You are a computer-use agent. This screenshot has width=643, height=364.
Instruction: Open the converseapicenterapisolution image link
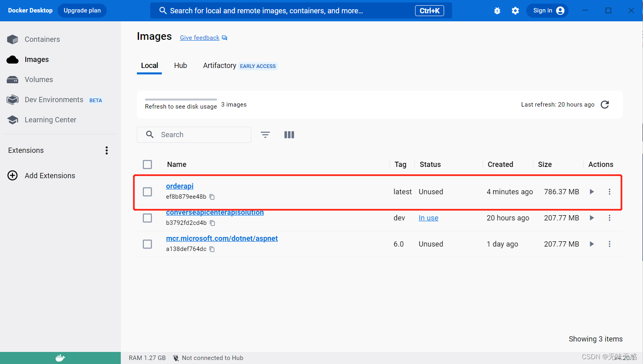pos(215,213)
